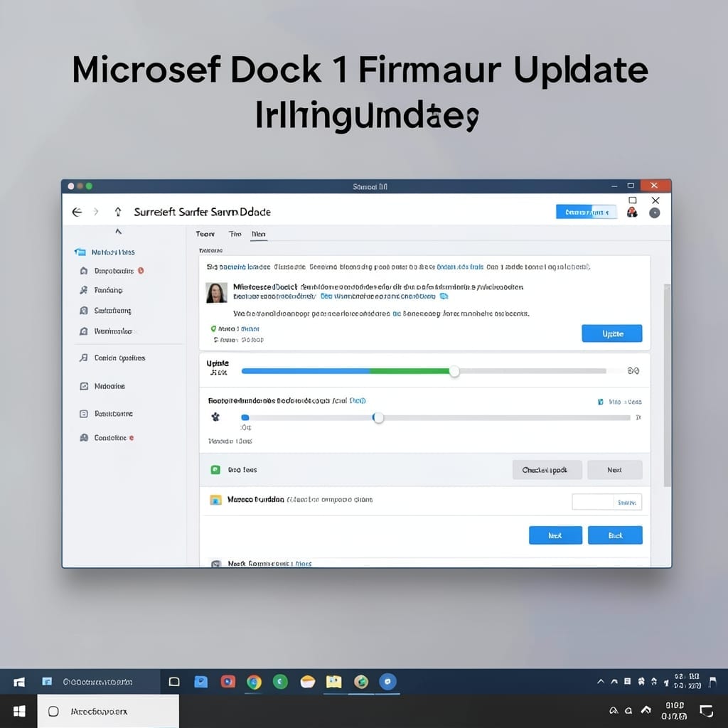Click the person avatar thumbnail in the dock card
Image resolution: width=728 pixels, height=728 pixels.
coord(216,292)
